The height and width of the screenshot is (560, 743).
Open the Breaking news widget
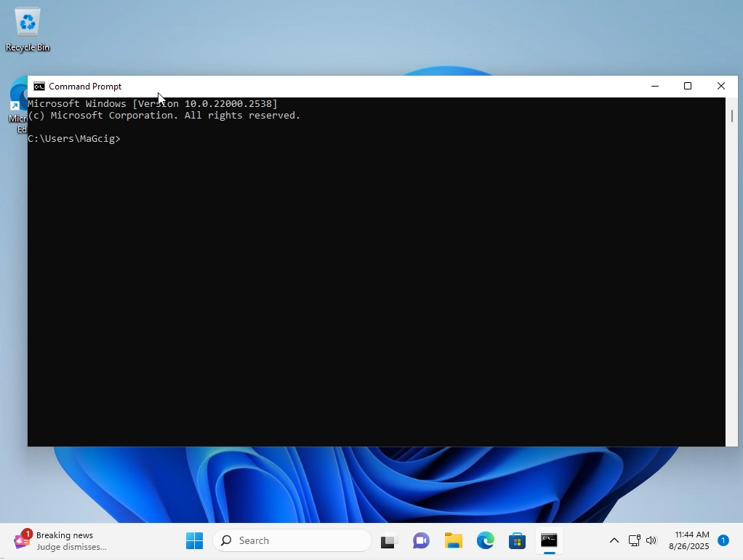pyautogui.click(x=62, y=540)
